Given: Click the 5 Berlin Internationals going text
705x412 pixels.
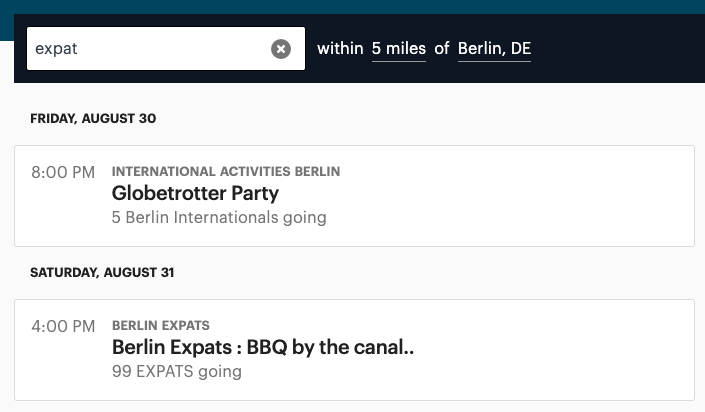Looking at the screenshot, I should (219, 218).
